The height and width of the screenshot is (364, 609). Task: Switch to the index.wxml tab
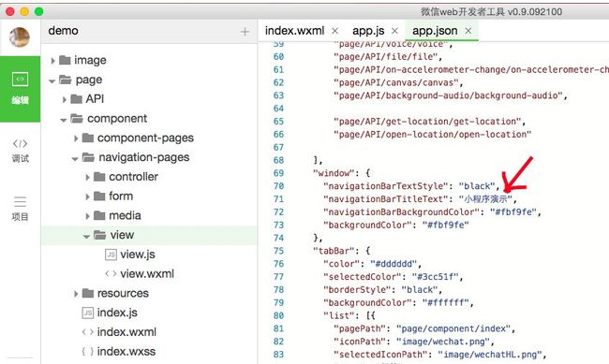pyautogui.click(x=294, y=31)
